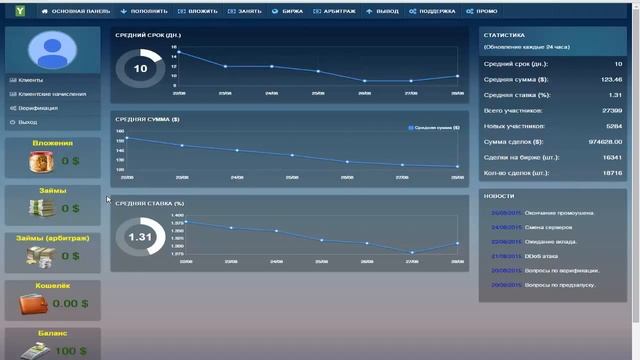The image size is (640, 360).
Task: Click the gears icon beside Промо
Action: (470, 11)
